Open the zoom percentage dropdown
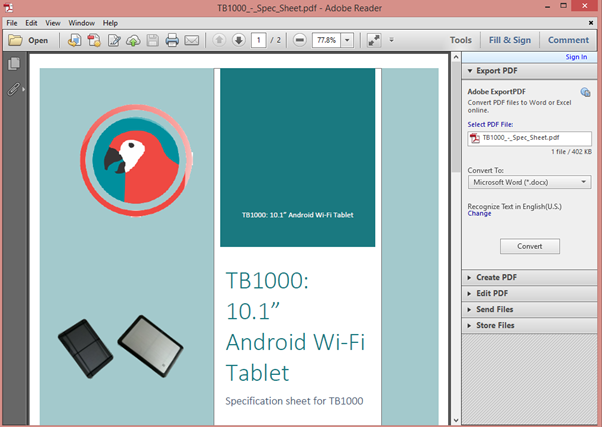This screenshot has width=602, height=427. coord(348,41)
